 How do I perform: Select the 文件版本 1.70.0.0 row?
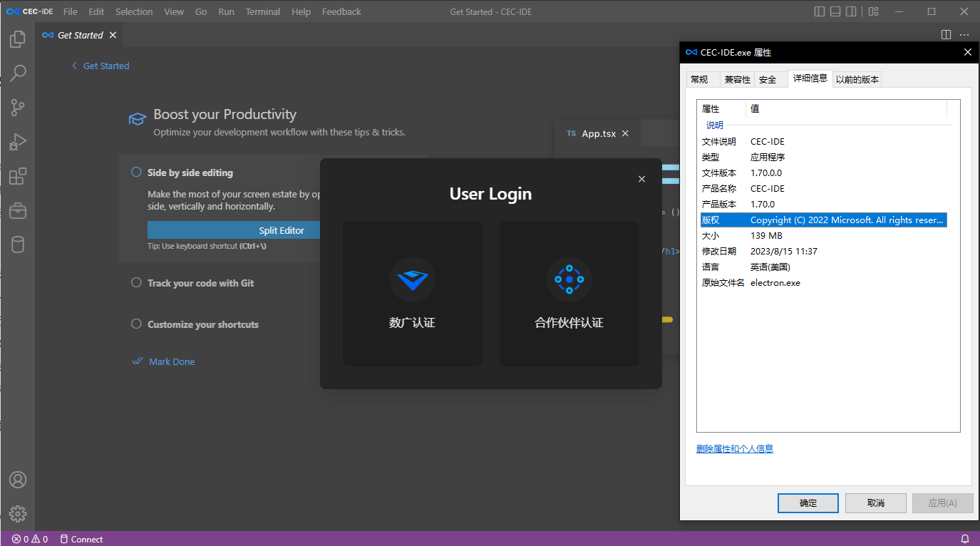pyautogui.click(x=823, y=172)
